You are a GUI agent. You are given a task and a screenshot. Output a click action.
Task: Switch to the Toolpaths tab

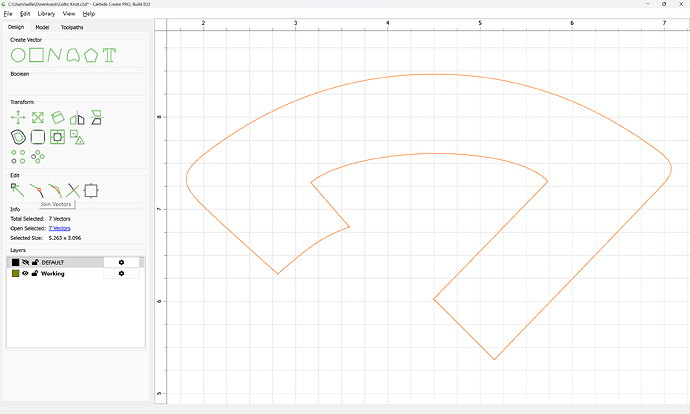(73, 27)
